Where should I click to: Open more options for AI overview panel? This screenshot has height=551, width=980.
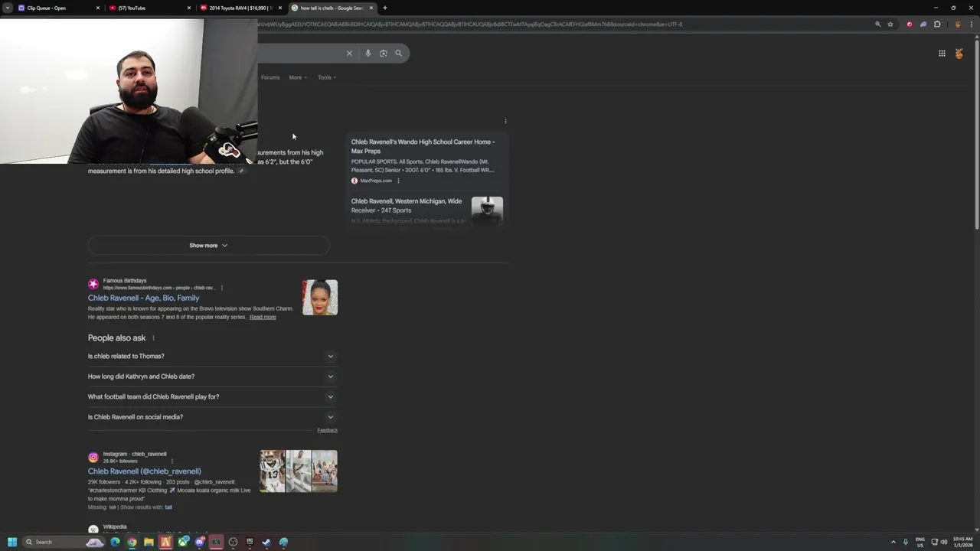tap(505, 121)
